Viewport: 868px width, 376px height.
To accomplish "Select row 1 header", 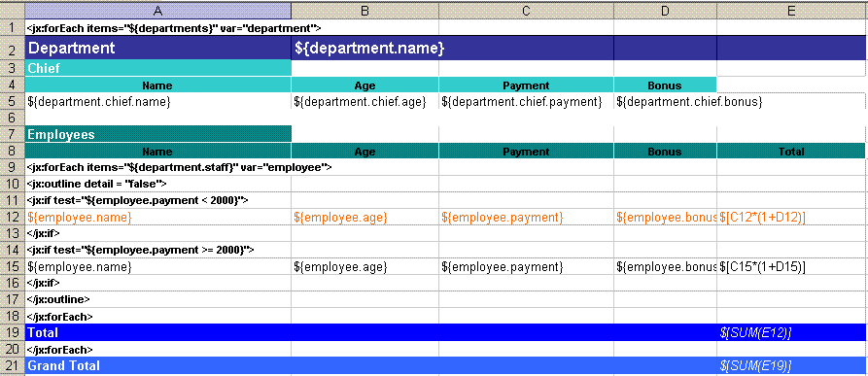I will (13, 27).
